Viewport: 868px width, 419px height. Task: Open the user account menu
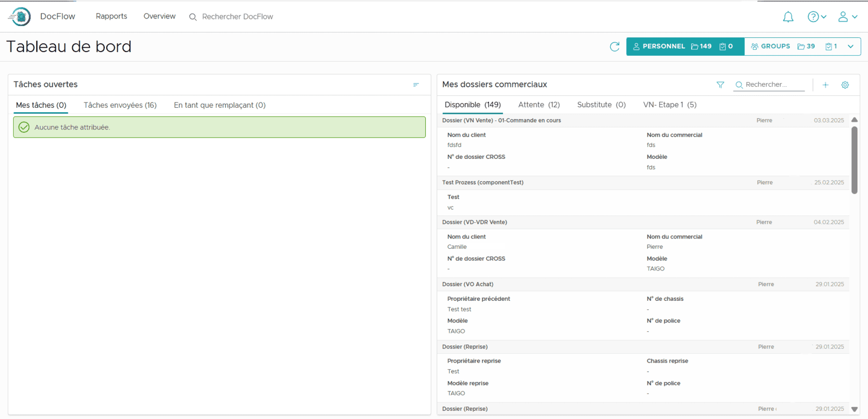tap(847, 17)
